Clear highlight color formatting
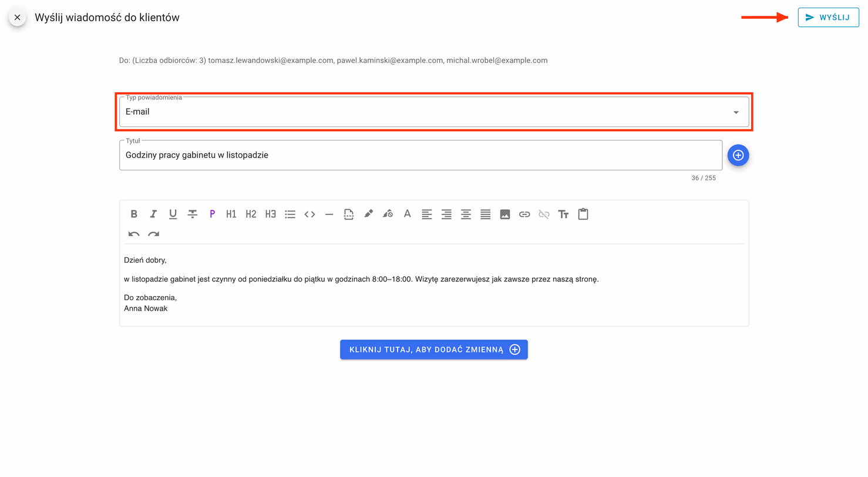This screenshot has width=868, height=477. pos(388,214)
